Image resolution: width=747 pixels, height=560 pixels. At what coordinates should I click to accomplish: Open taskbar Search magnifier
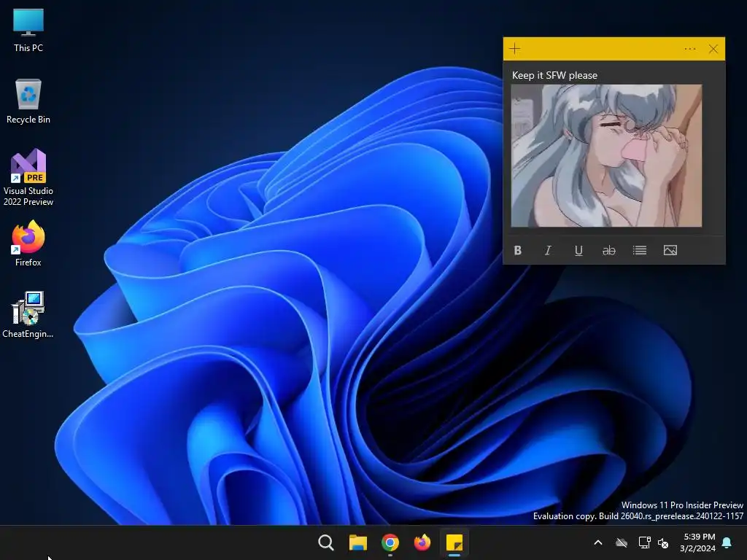(x=326, y=542)
